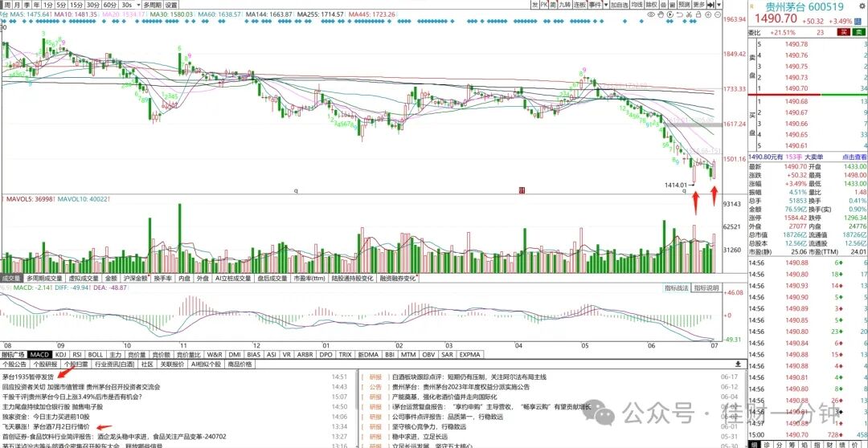The height and width of the screenshot is (448, 868).
Task: Switch to the 季 quarterly period
Action: pyautogui.click(x=27, y=5)
